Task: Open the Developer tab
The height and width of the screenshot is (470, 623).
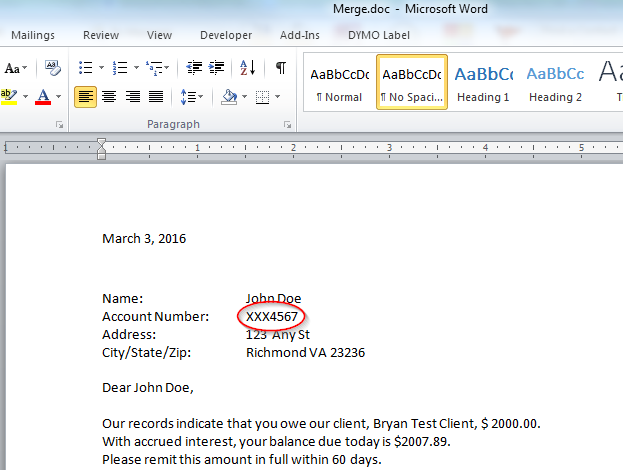Action: (x=226, y=35)
